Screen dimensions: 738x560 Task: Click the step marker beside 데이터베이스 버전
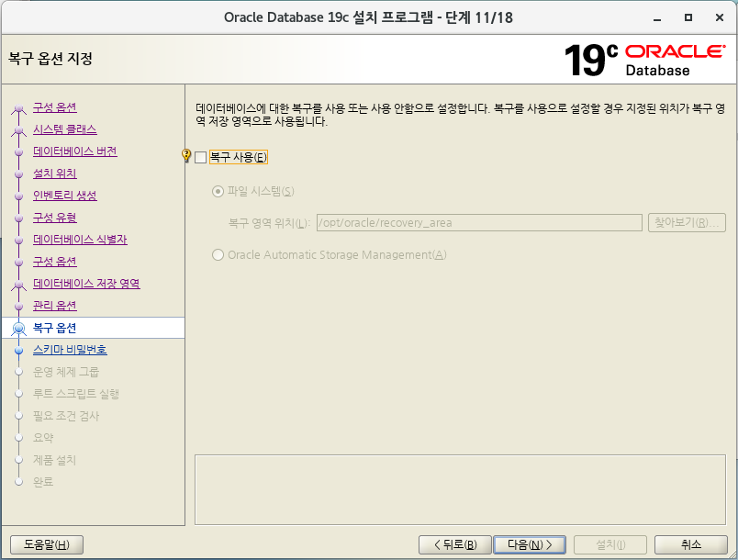point(19,152)
